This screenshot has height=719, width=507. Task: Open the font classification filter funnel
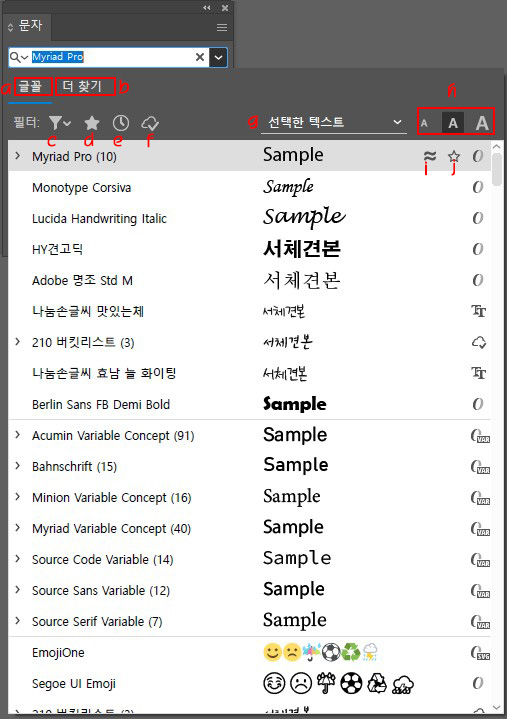coord(60,123)
